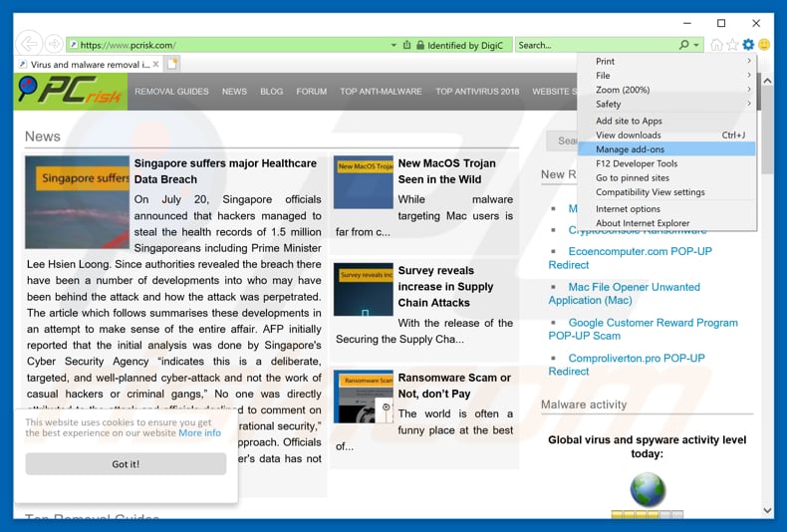
Task: Open Singapore suffers article thumbnail
Action: 78,202
